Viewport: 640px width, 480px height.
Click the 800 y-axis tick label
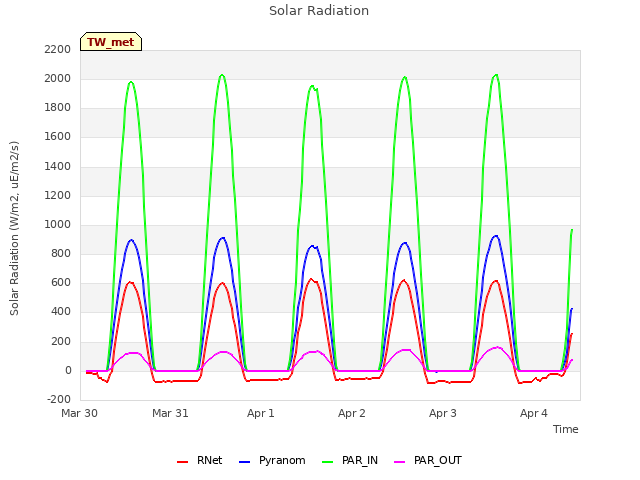pyautogui.click(x=61, y=253)
